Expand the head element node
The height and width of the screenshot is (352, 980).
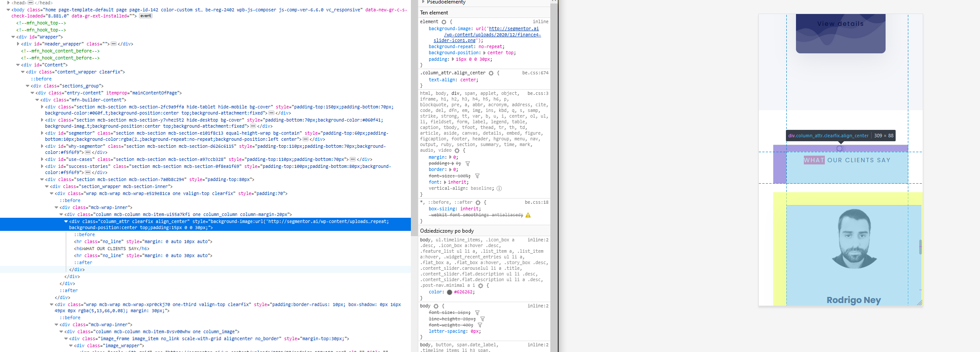click(x=8, y=3)
